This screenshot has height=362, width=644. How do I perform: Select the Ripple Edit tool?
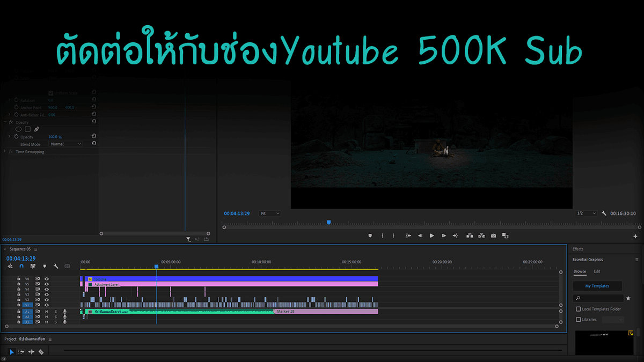pos(31,352)
